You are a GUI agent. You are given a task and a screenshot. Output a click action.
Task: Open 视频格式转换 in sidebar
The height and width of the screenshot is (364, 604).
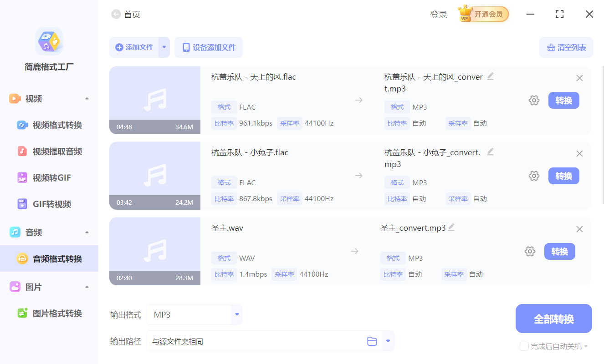click(x=49, y=125)
